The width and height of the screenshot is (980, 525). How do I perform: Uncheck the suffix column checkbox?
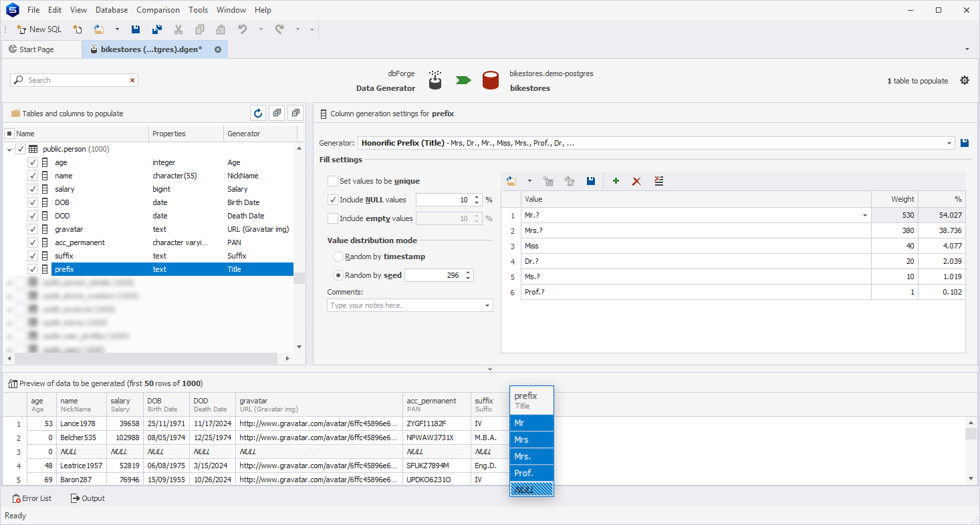coord(33,256)
